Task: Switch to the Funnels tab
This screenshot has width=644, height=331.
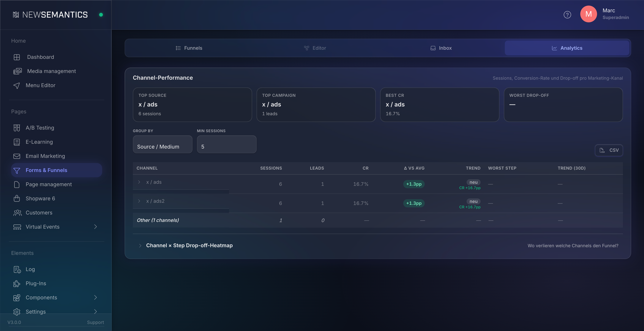Action: pyautogui.click(x=189, y=48)
